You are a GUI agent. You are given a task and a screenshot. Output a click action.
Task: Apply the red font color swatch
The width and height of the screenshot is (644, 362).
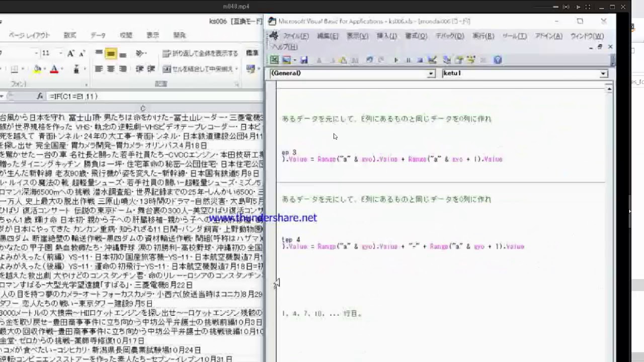pyautogui.click(x=54, y=69)
